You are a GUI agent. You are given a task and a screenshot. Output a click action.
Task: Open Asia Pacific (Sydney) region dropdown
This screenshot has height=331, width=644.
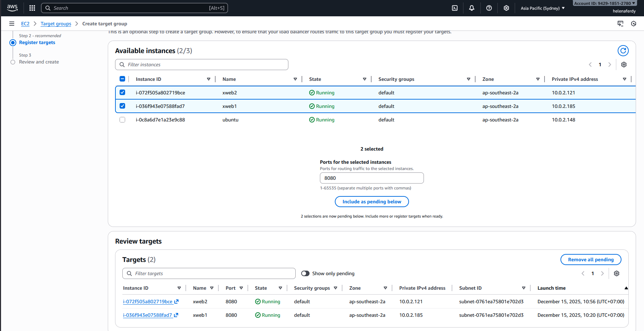(542, 8)
